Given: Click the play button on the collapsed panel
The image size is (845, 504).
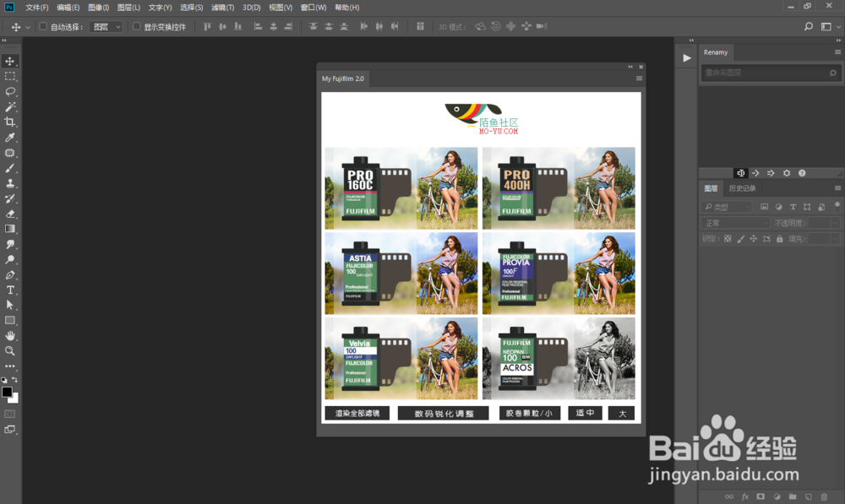Looking at the screenshot, I should [x=686, y=58].
